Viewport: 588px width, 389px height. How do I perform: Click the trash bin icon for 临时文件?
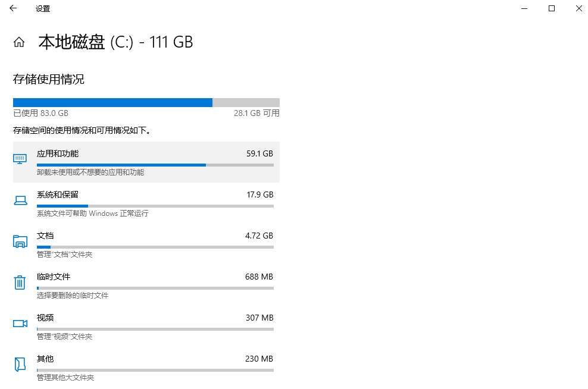coord(20,283)
